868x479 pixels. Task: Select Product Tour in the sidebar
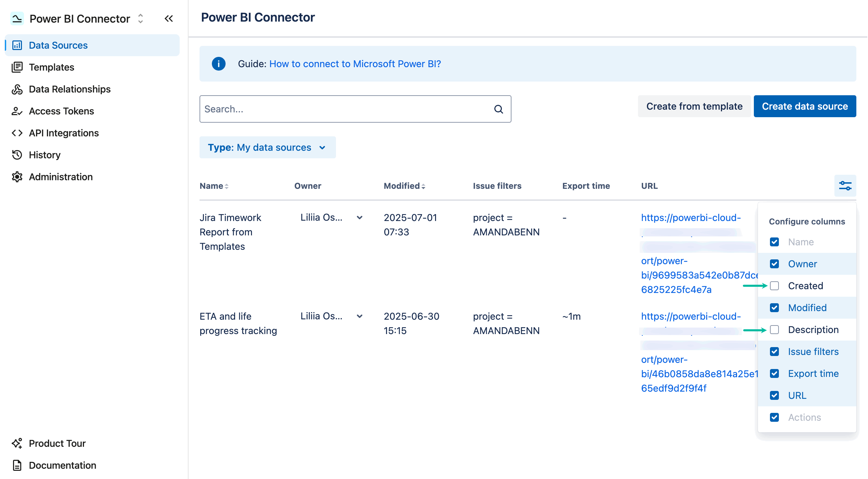(x=57, y=443)
